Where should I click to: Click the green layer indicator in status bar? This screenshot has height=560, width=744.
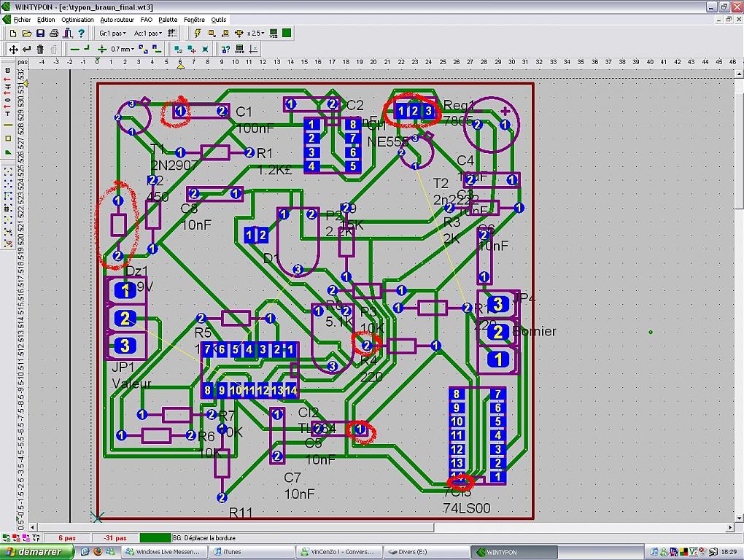(155, 537)
